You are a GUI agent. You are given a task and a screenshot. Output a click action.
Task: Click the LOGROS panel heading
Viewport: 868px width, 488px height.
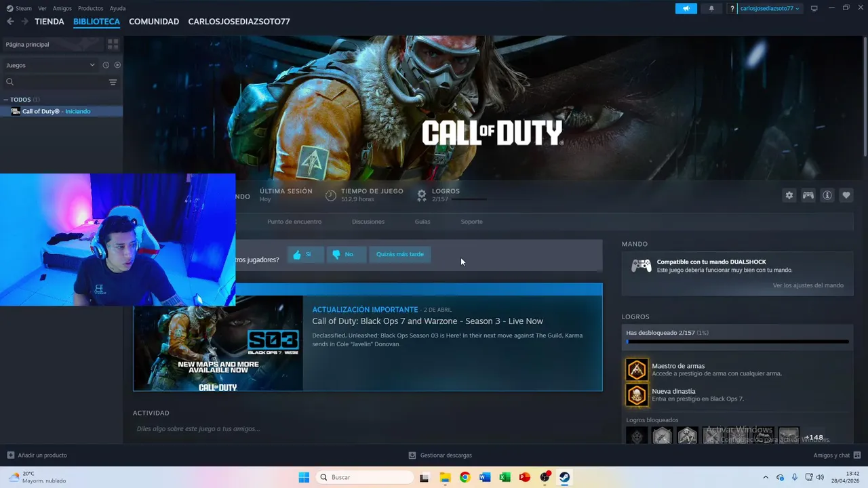635,317
